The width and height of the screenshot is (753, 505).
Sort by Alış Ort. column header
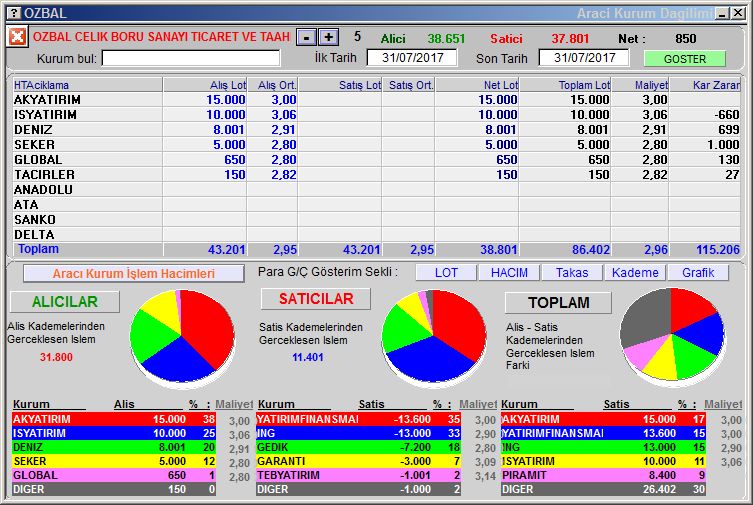point(272,85)
